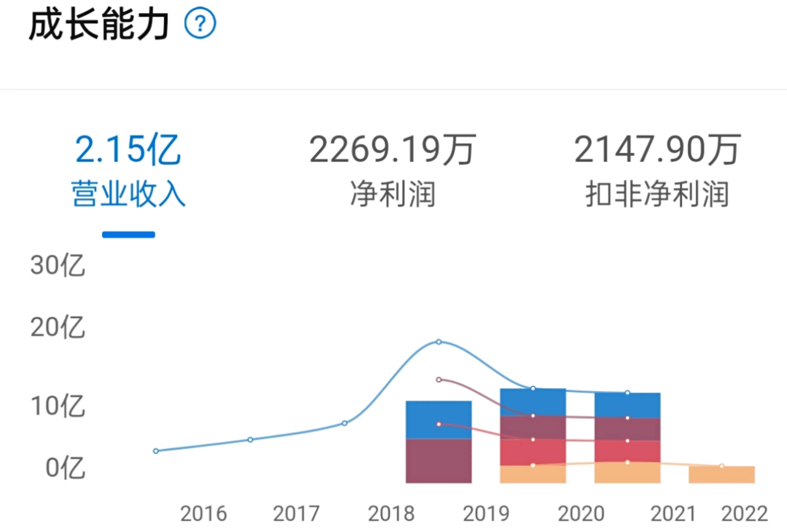Screen dimensions: 787x532
Task: Select the 2016 x-axis label
Action: (x=203, y=514)
